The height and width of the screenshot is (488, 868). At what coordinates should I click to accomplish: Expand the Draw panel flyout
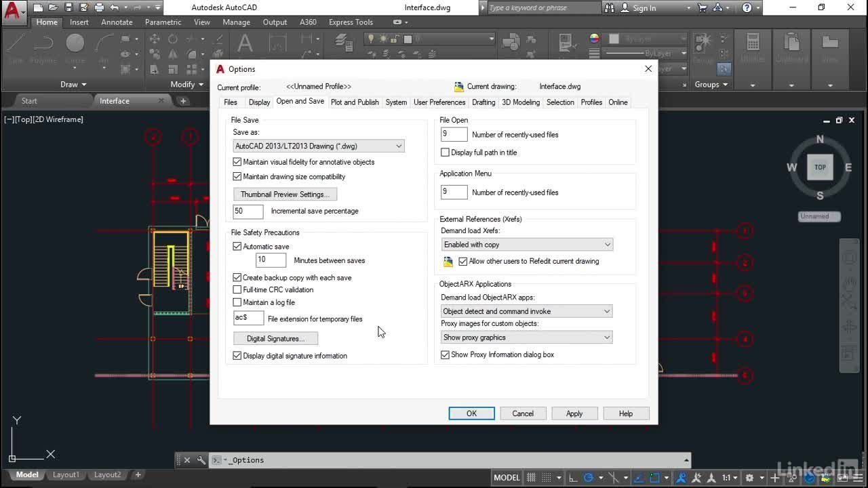click(73, 84)
